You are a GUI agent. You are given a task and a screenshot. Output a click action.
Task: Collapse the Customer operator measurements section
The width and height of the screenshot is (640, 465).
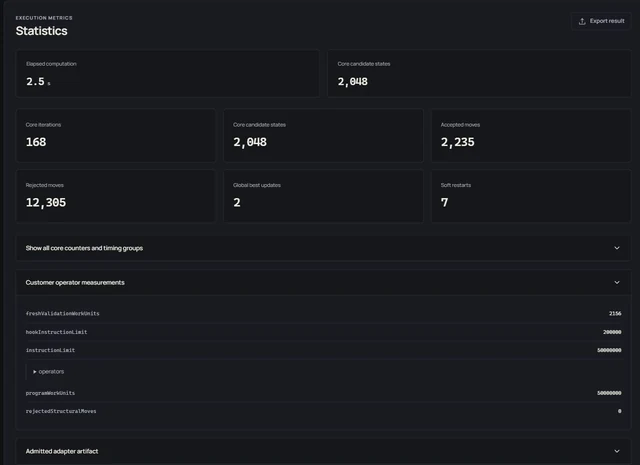point(323,283)
